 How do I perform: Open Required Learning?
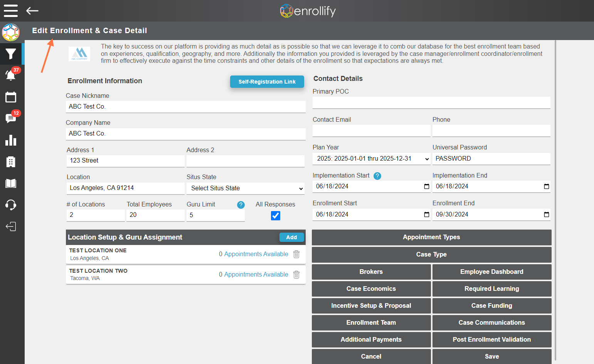(x=492, y=289)
